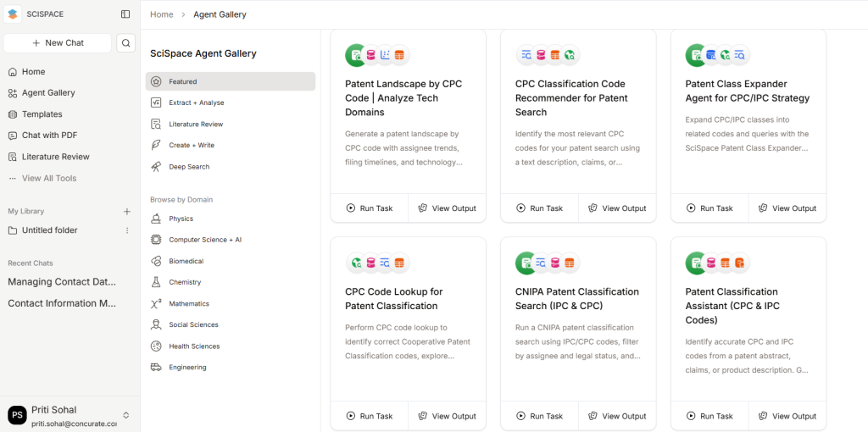View Output for Patent Class Expander Agent
This screenshot has width=868, height=432.
pos(787,208)
